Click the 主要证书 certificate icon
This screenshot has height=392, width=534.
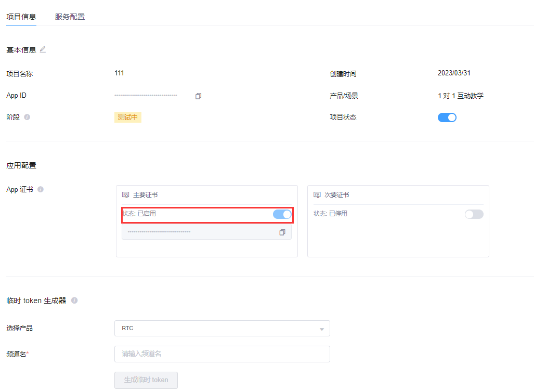point(125,195)
